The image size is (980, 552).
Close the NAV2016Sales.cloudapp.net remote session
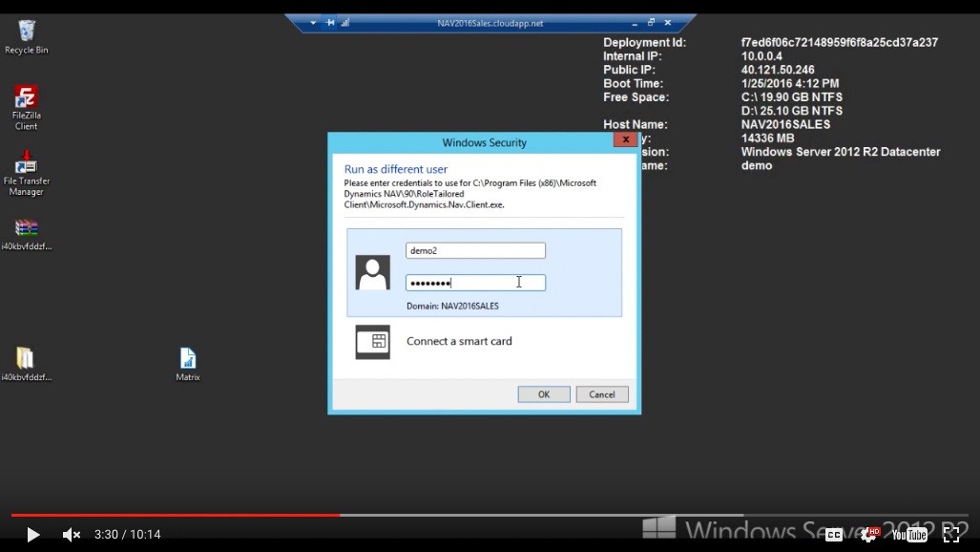click(668, 23)
